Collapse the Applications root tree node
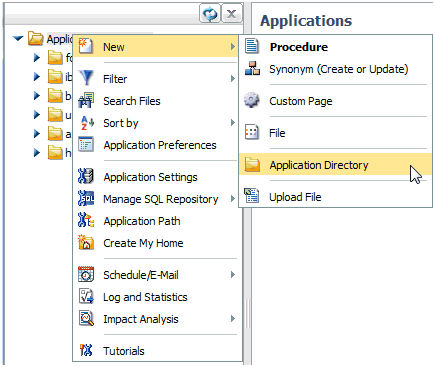Screen dimensions: 435x367 click(x=18, y=38)
